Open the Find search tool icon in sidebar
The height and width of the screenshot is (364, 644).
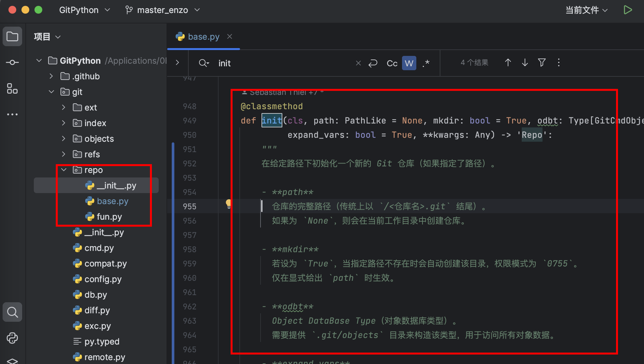pos(12,312)
